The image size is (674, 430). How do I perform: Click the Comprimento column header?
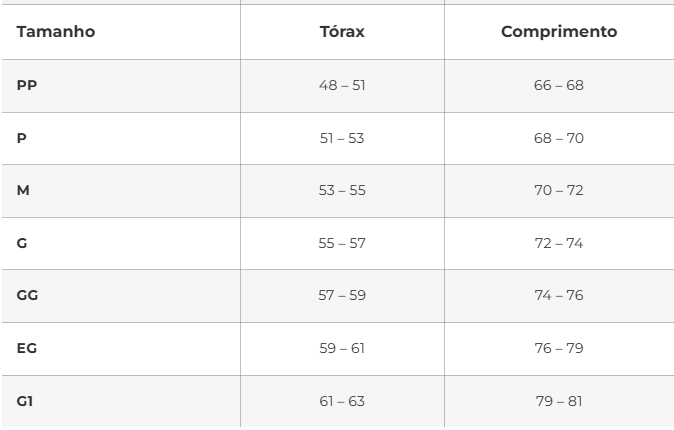[558, 32]
